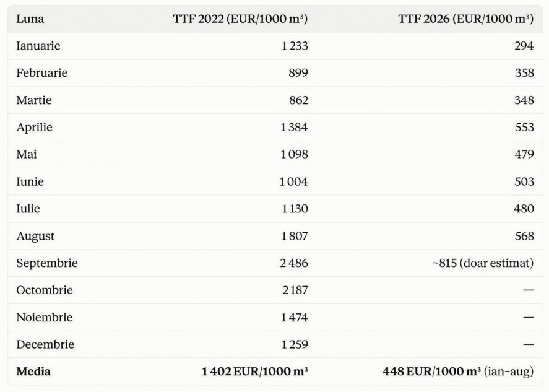Select the 448 EUR/1000 m³ average cell
Screen dimensions: 549x392
coord(458,372)
